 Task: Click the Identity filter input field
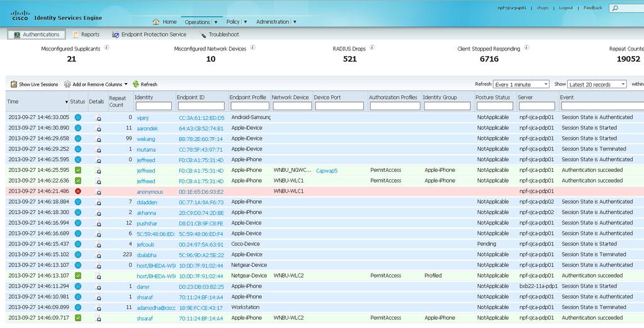tap(154, 106)
